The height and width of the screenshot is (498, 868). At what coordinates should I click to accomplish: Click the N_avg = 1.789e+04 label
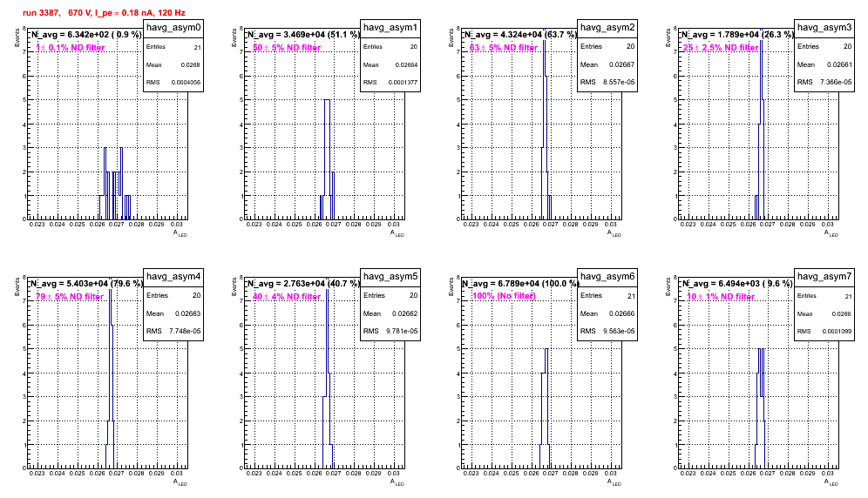(737, 34)
